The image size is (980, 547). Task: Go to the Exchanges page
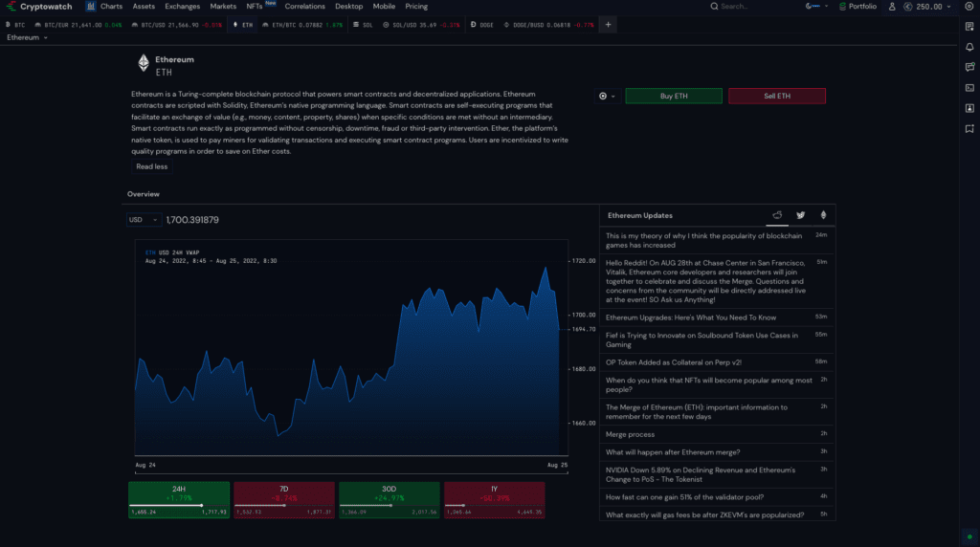183,7
